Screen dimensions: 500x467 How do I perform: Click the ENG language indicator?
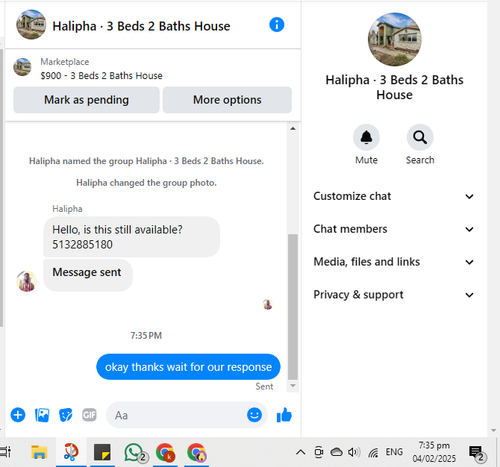point(394,452)
